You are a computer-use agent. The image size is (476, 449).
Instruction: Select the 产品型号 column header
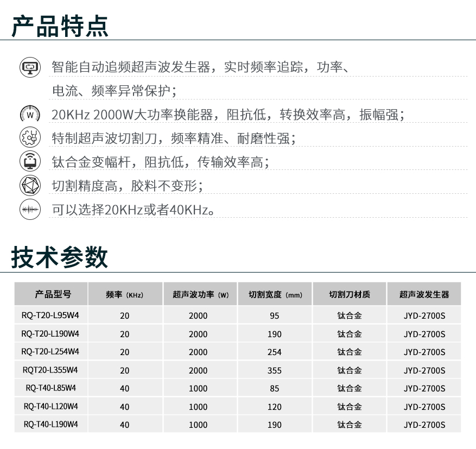(50, 295)
